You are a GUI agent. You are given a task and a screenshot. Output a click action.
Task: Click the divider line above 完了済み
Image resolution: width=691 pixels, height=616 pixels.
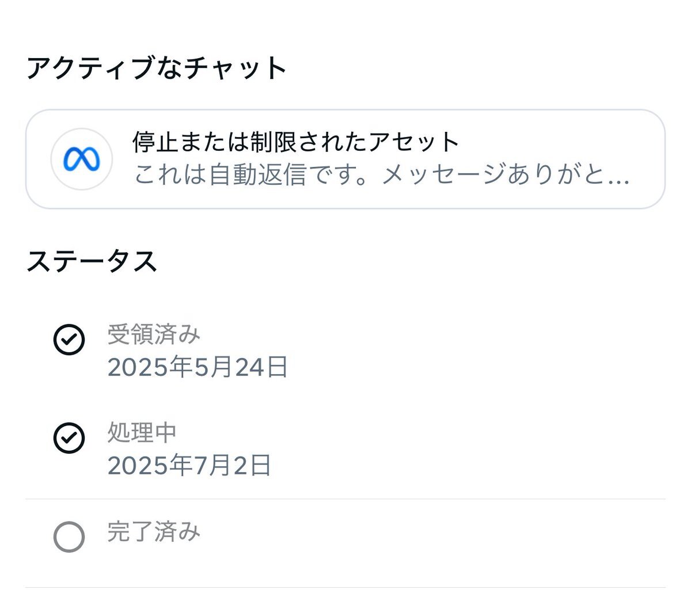pyautogui.click(x=345, y=499)
